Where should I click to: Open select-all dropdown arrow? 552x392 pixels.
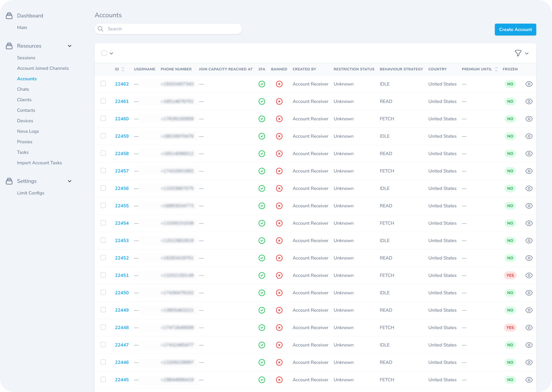112,53
